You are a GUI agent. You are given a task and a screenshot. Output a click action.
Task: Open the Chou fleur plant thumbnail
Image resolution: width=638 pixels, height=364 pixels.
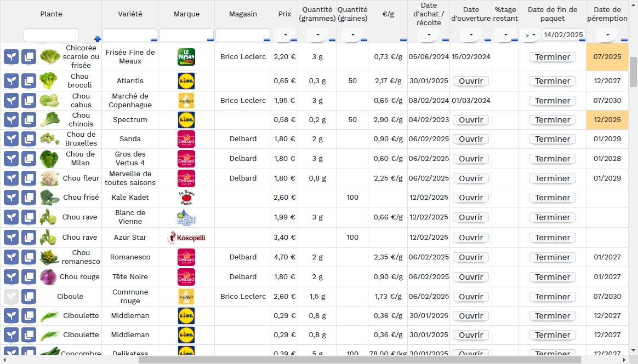click(x=50, y=178)
